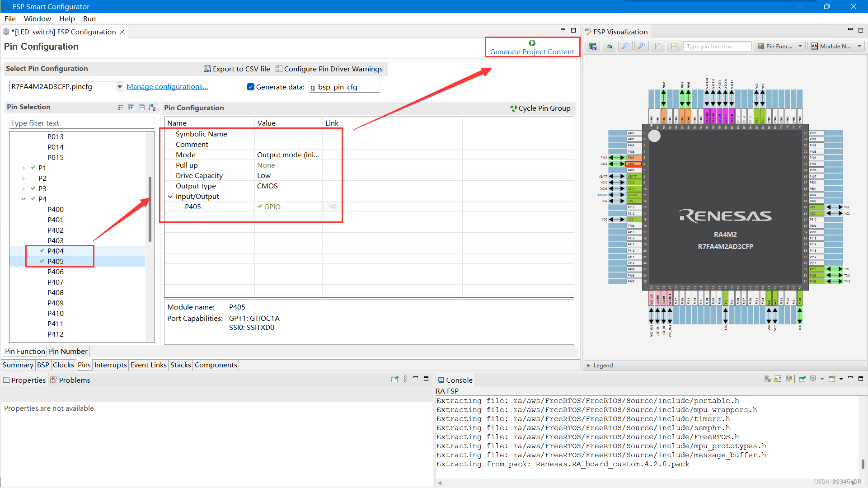The image size is (868, 488).
Task: Click Type filter text field
Action: (x=81, y=123)
